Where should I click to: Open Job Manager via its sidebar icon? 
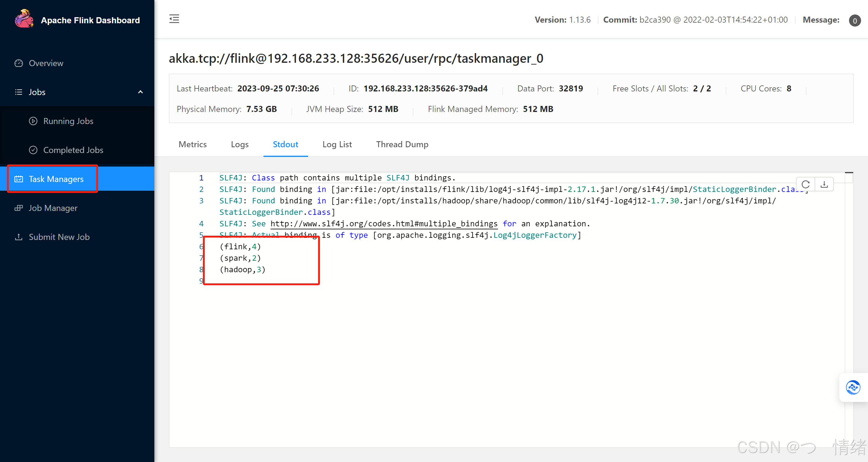pos(19,208)
